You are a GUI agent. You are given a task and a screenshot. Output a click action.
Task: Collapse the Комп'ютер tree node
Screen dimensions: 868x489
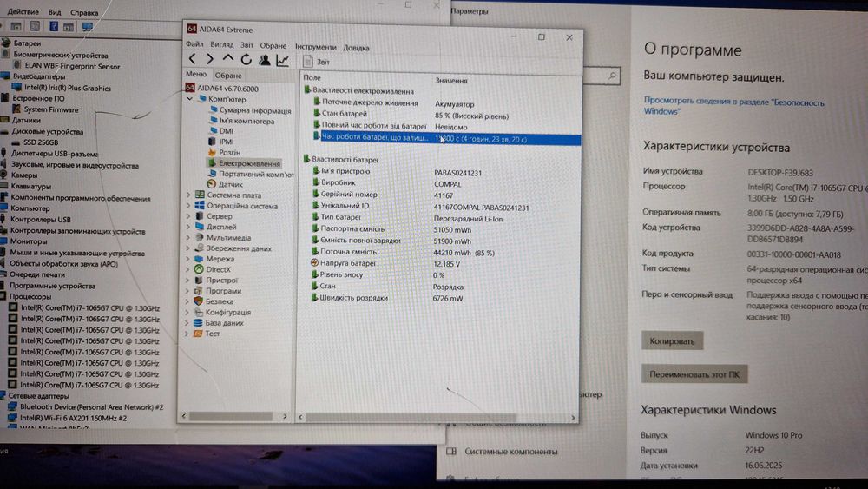[190, 99]
